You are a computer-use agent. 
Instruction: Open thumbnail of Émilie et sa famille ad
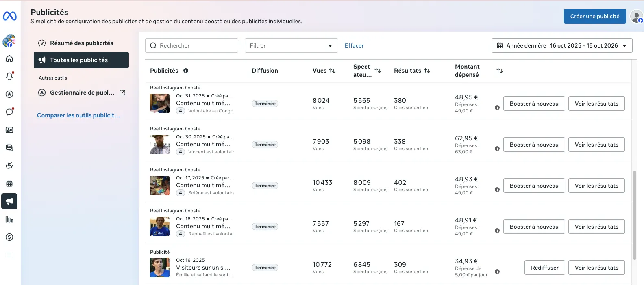(160, 268)
